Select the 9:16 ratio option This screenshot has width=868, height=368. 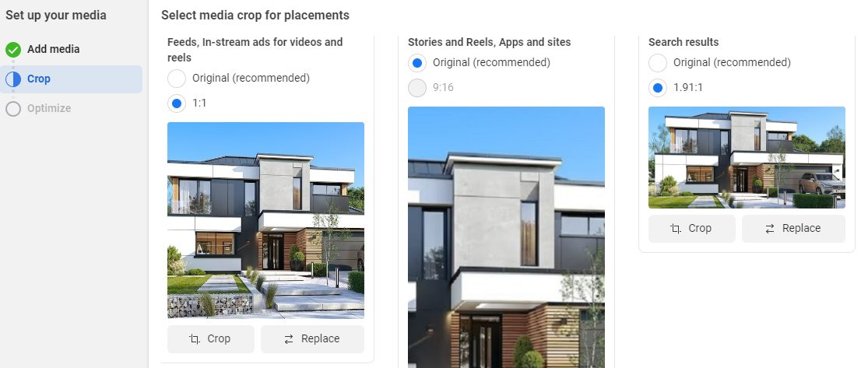[x=417, y=88]
